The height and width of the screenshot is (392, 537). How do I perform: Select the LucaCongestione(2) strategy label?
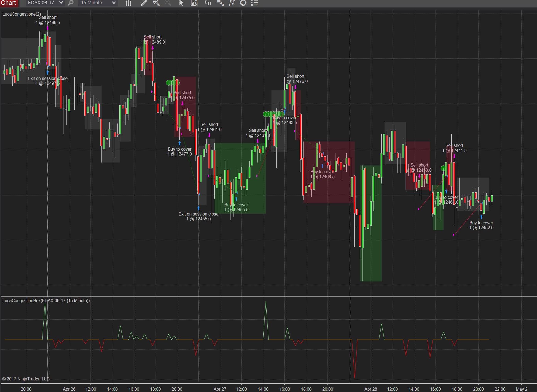click(x=22, y=14)
